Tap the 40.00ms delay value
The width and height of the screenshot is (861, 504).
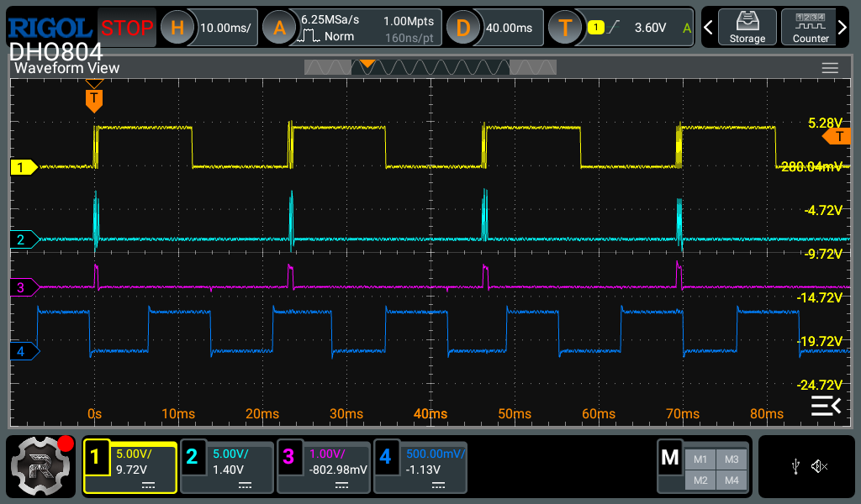[509, 28]
